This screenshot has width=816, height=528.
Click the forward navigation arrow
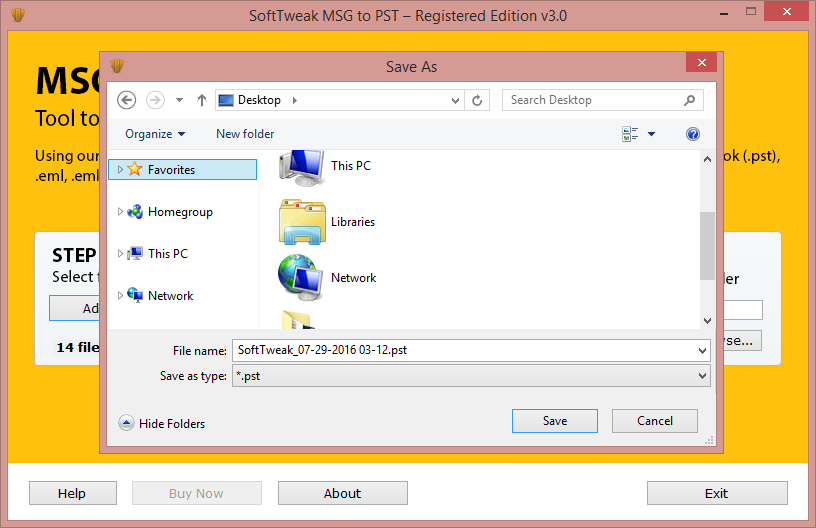pyautogui.click(x=155, y=100)
